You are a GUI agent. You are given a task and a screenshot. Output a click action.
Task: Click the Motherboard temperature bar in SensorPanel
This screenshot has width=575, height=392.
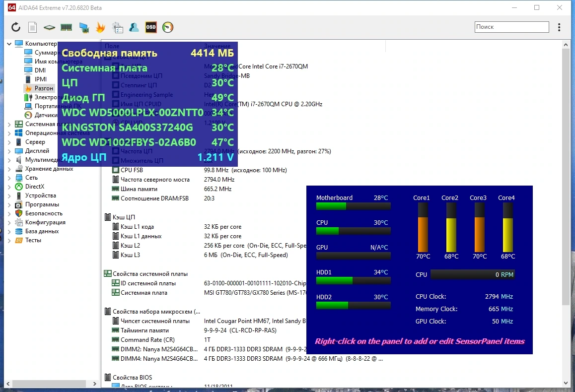point(353,206)
